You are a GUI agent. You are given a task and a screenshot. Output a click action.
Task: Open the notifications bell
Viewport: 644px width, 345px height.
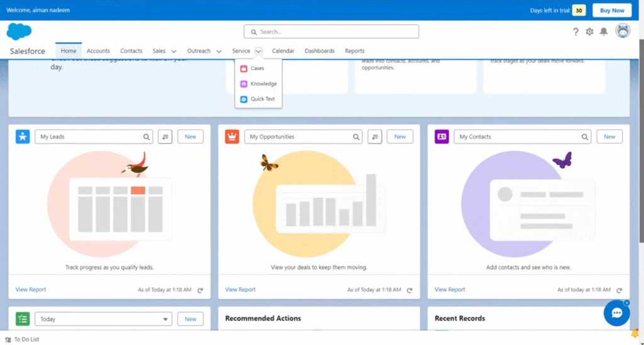[x=604, y=31]
